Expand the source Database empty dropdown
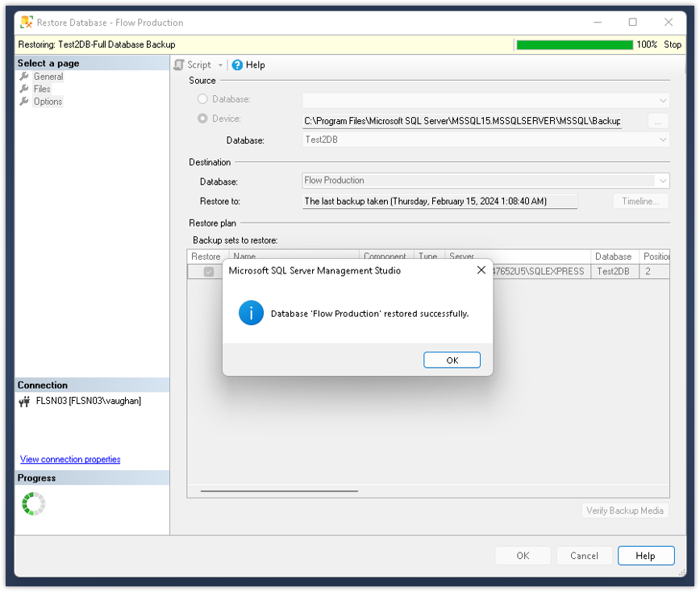This screenshot has width=700, height=592. click(x=663, y=101)
